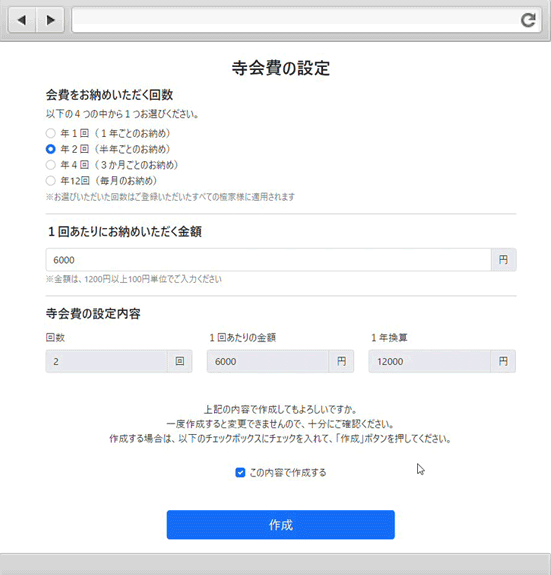Image resolution: width=551 pixels, height=575 pixels.
Task: Click the read-only 回数 field showing 2
Action: click(x=106, y=361)
